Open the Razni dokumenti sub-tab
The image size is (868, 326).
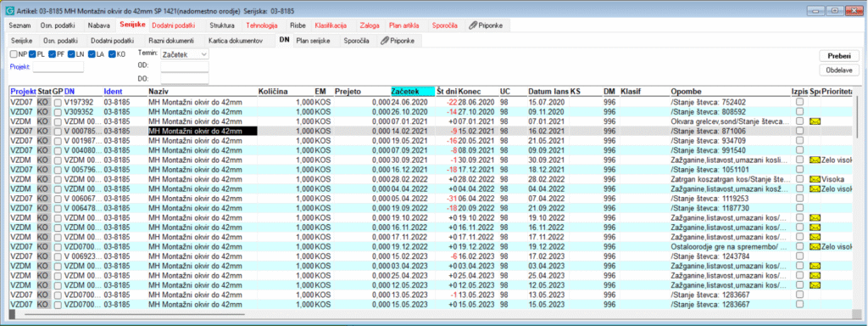tap(171, 41)
